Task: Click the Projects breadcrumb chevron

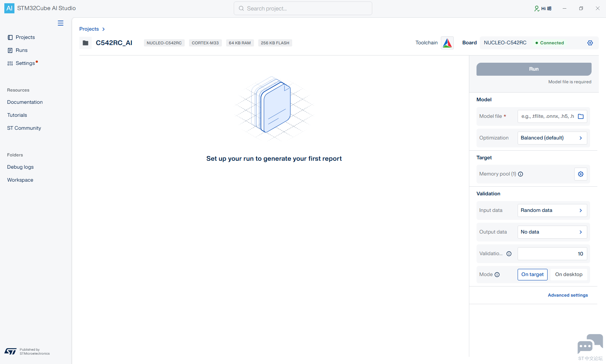Action: (x=104, y=29)
